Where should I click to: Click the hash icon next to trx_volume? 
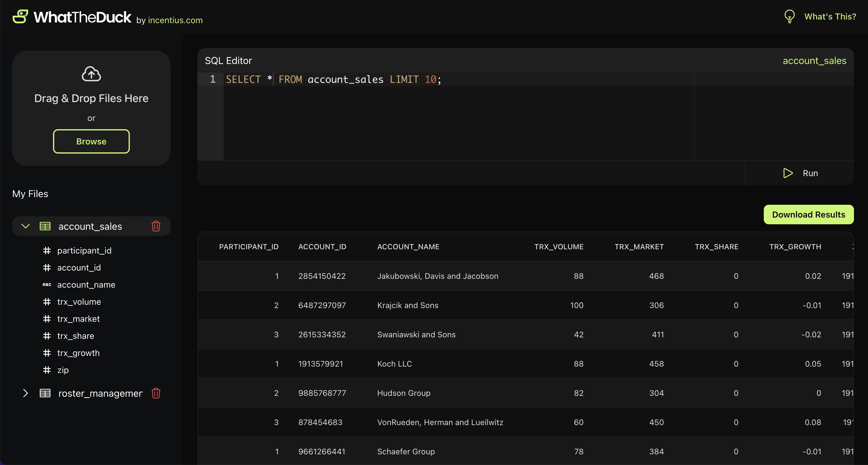point(47,302)
